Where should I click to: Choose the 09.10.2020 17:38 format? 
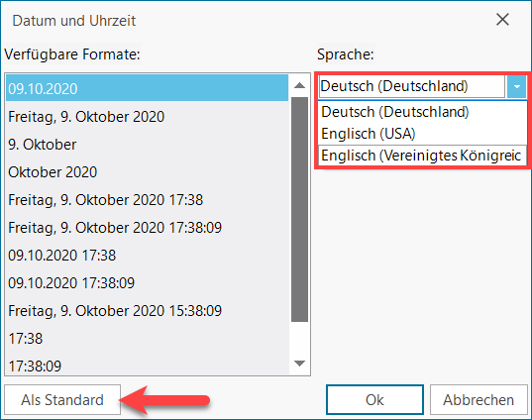pos(148,256)
